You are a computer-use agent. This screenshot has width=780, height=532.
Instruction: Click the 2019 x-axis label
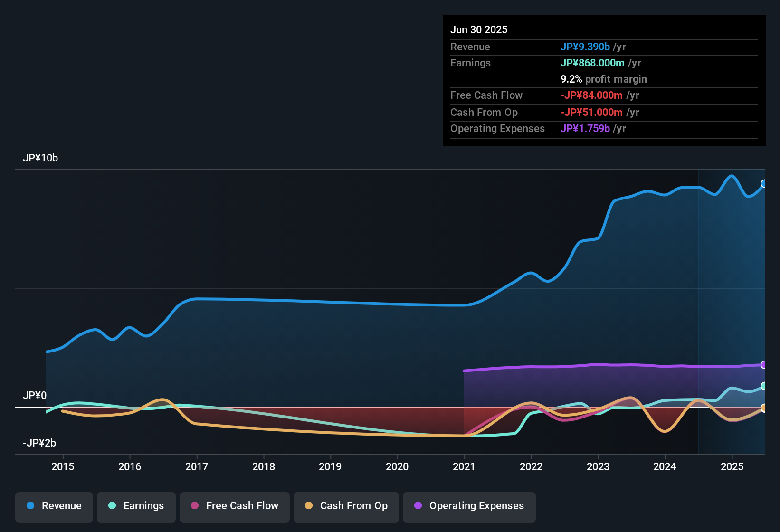[x=330, y=466]
